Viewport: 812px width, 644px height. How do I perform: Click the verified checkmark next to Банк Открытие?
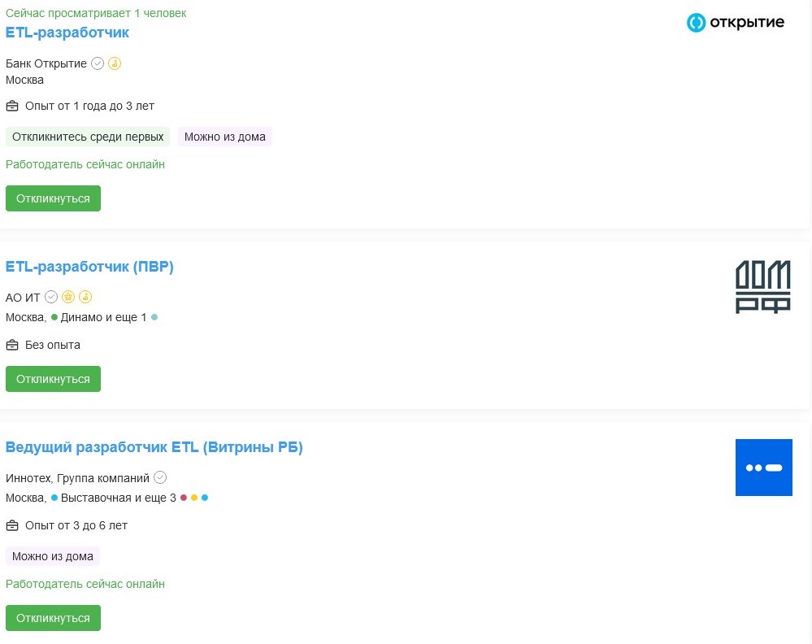point(96,63)
